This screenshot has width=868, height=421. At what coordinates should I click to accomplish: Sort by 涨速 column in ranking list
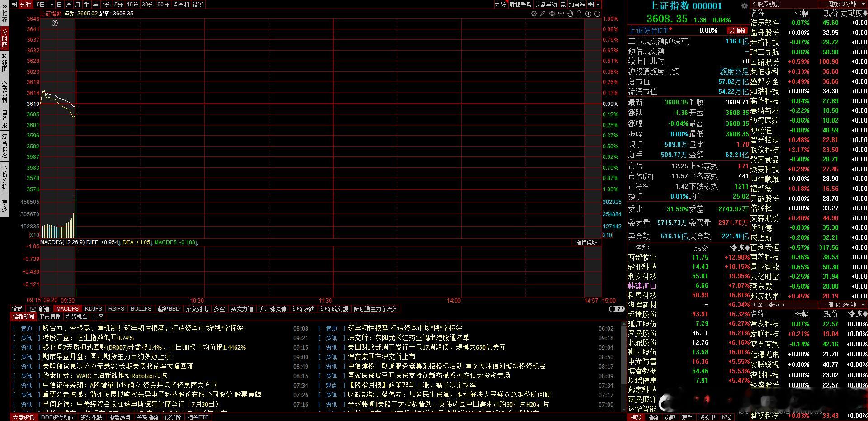click(740, 248)
